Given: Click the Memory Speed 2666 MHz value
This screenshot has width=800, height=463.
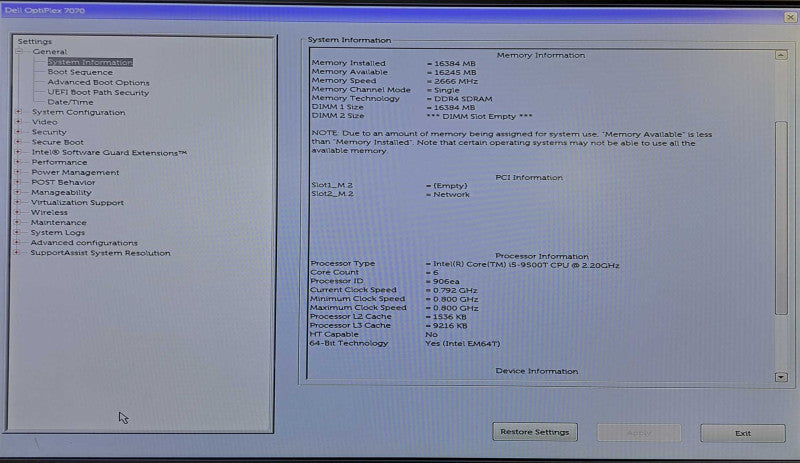Looking at the screenshot, I should click(x=452, y=81).
